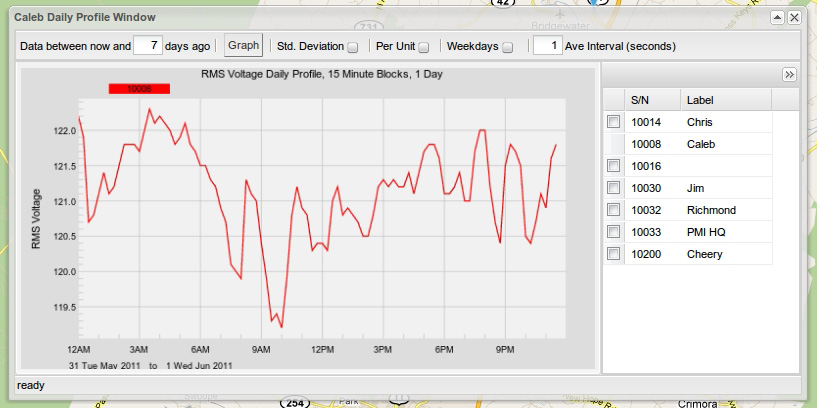Toggle the Per Unit checkbox
The width and height of the screenshot is (817, 408).
pyautogui.click(x=424, y=47)
